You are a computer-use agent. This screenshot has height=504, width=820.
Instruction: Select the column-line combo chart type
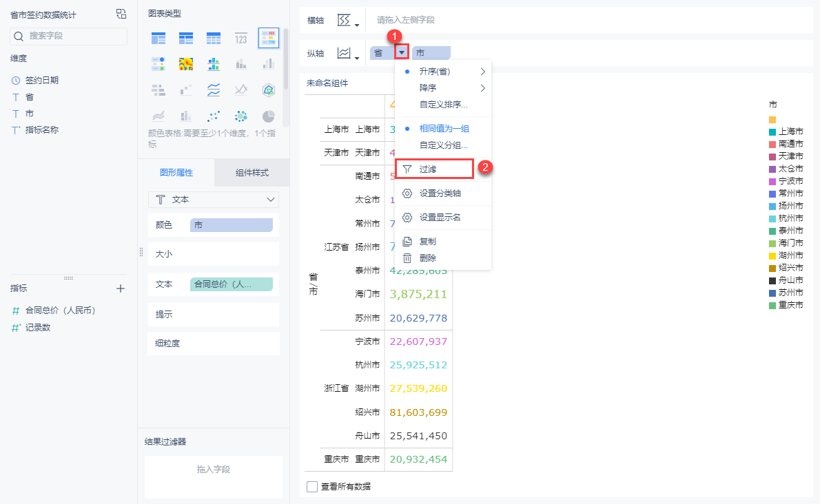point(185,116)
